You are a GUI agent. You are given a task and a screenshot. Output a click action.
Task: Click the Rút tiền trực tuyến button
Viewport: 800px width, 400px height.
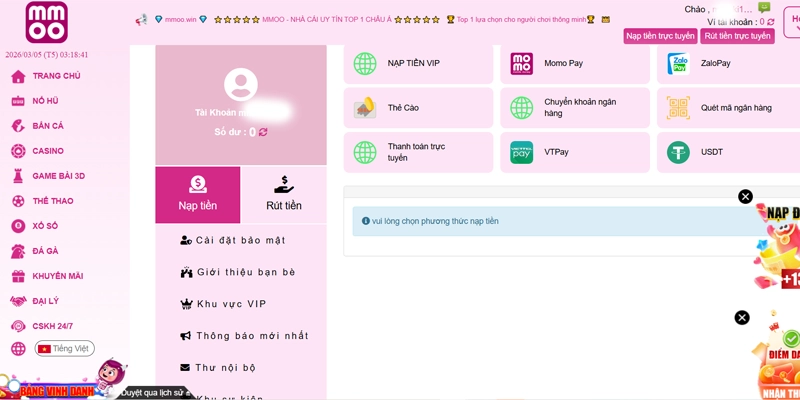737,36
